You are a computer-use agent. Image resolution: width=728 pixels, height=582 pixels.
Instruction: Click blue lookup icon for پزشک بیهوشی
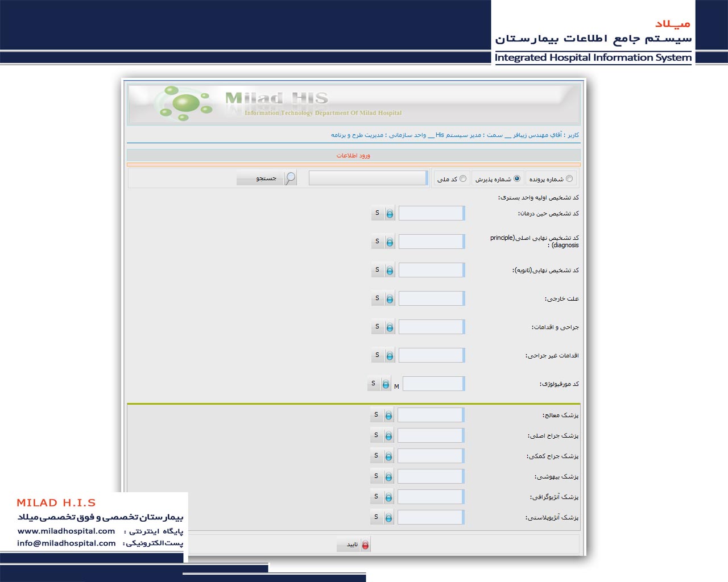tap(388, 477)
